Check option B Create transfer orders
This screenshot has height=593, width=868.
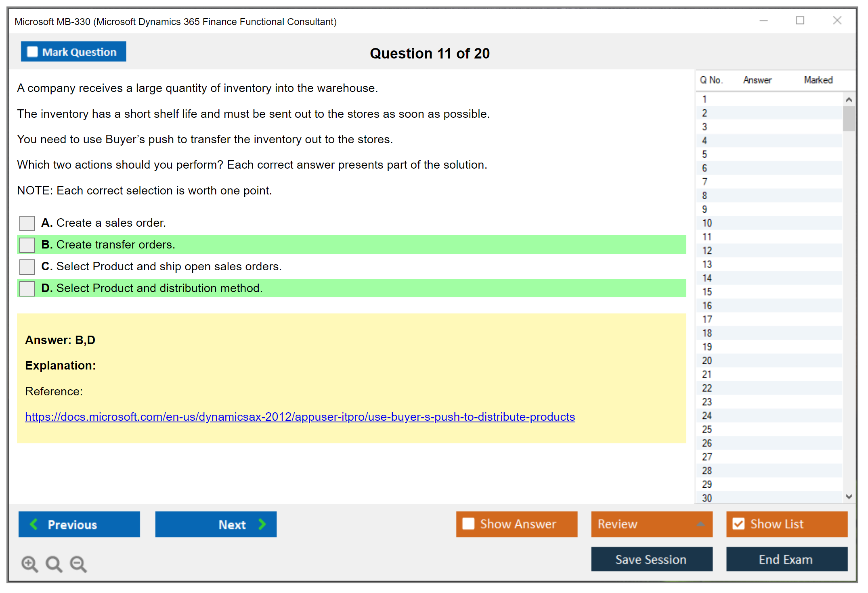27,245
